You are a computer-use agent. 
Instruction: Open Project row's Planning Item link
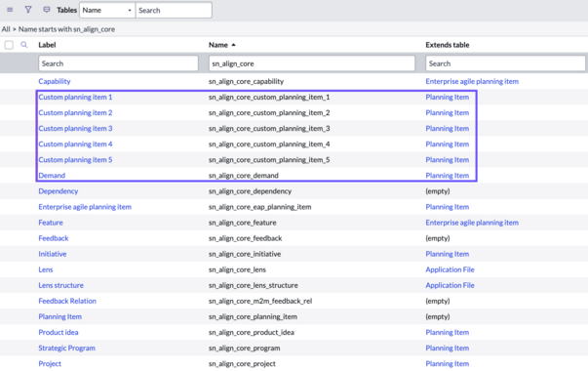click(448, 364)
